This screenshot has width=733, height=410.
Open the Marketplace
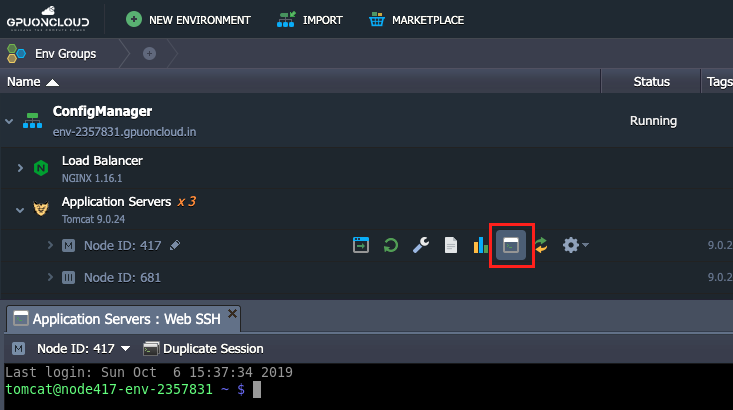416,19
